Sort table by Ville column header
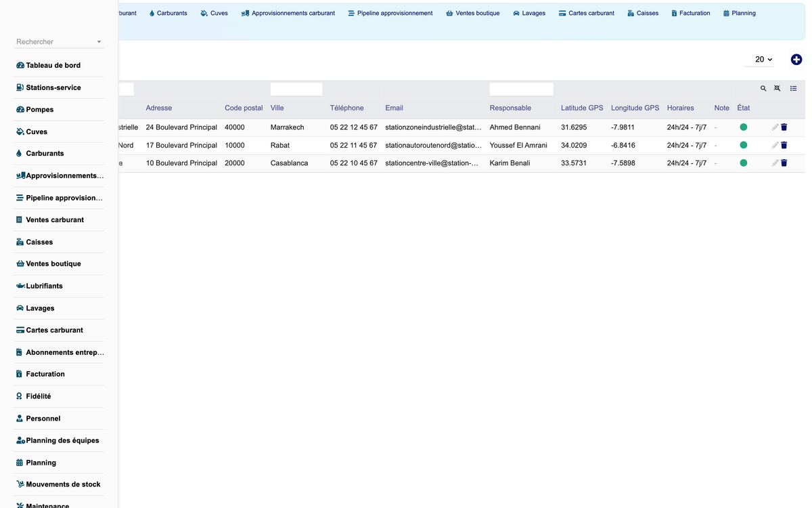Image resolution: width=812 pixels, height=508 pixels. (x=277, y=108)
